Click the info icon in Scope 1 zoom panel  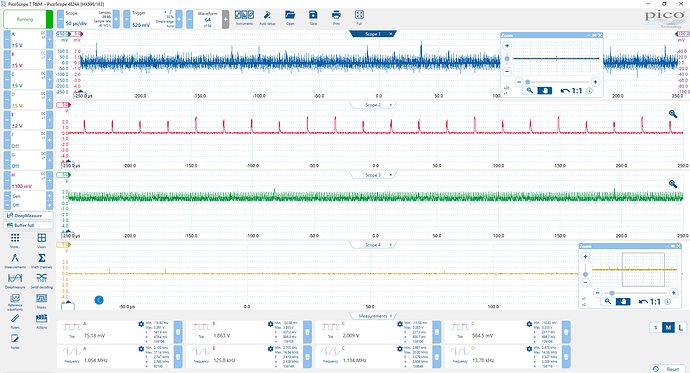[589, 91]
